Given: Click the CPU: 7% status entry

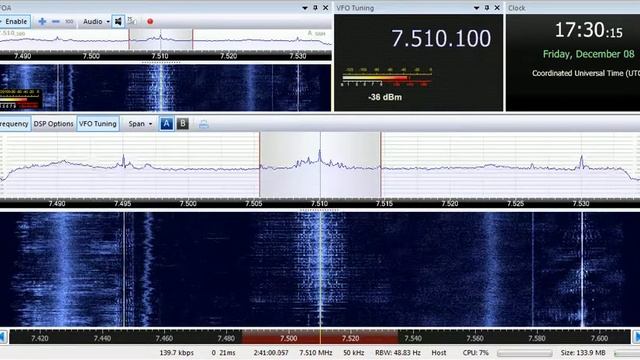Looking at the screenshot, I should click(476, 353).
